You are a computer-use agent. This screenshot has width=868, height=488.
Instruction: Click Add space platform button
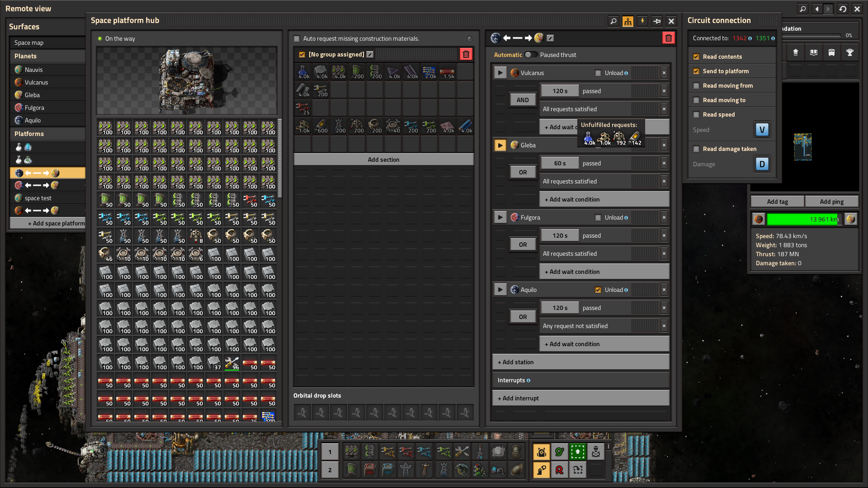point(47,223)
